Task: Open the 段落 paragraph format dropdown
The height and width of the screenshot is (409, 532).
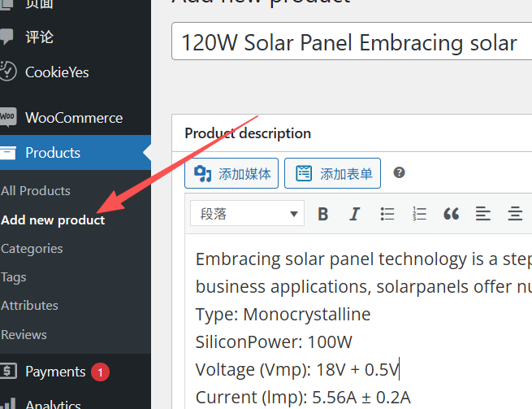Action: coord(248,214)
